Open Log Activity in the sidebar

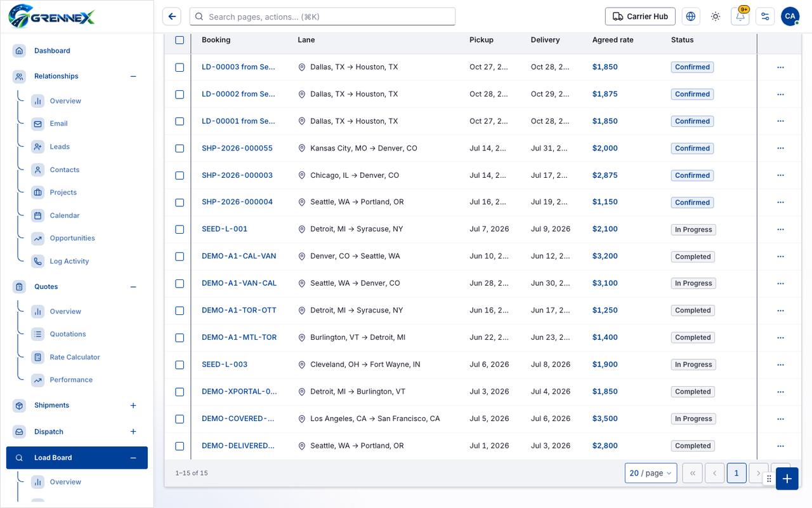tap(69, 261)
